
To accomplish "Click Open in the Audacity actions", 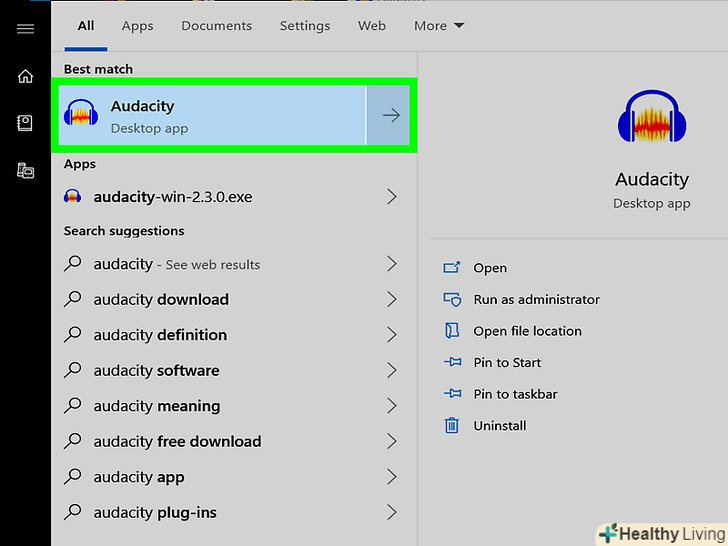I will [x=490, y=268].
